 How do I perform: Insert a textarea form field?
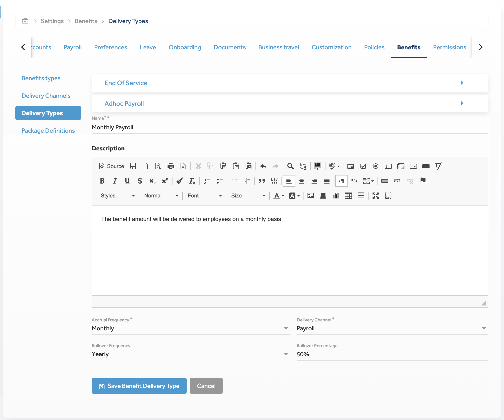pos(401,166)
